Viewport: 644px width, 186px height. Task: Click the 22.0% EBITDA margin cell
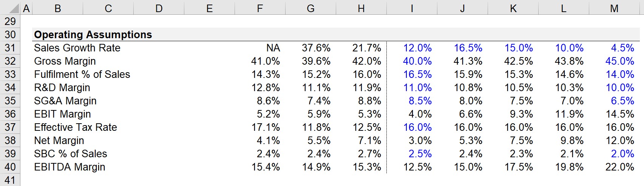coord(620,167)
